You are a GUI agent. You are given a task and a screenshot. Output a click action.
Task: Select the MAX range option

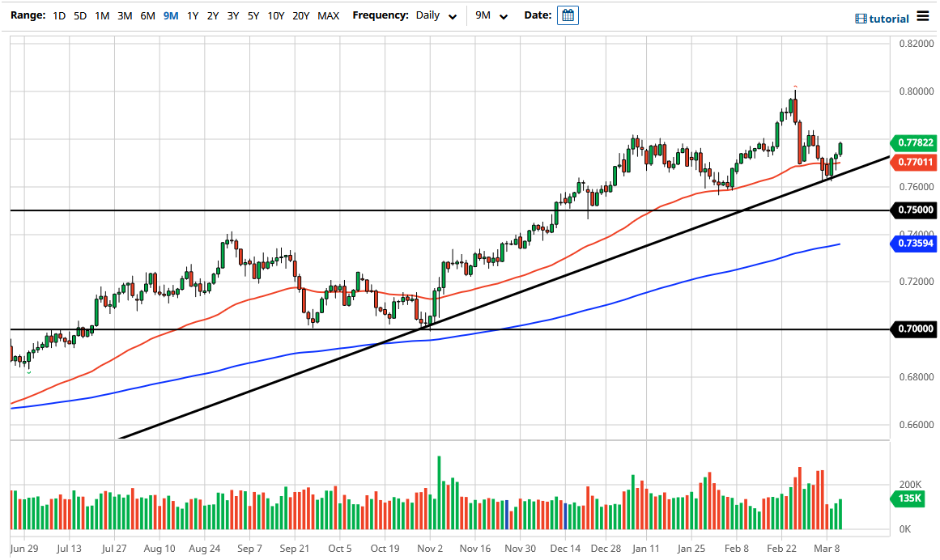[329, 15]
